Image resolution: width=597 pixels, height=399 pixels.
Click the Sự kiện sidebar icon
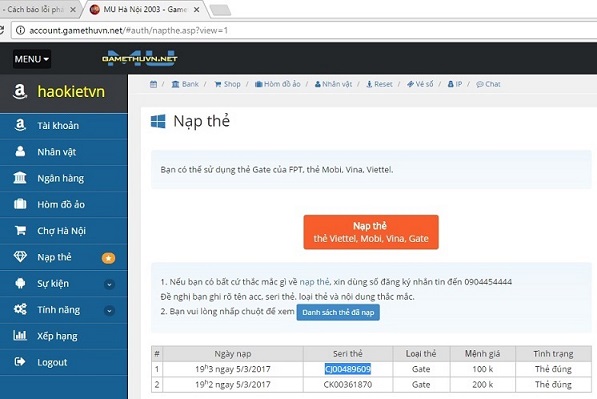[x=20, y=283]
